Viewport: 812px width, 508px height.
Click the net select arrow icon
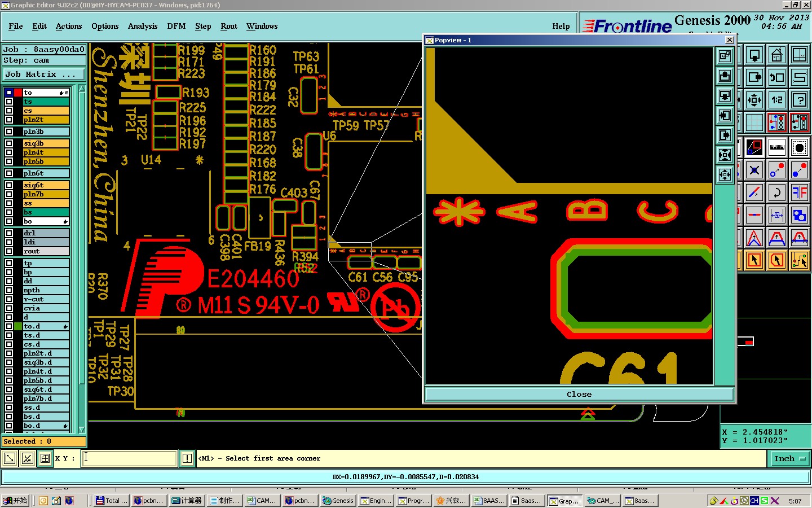(800, 260)
